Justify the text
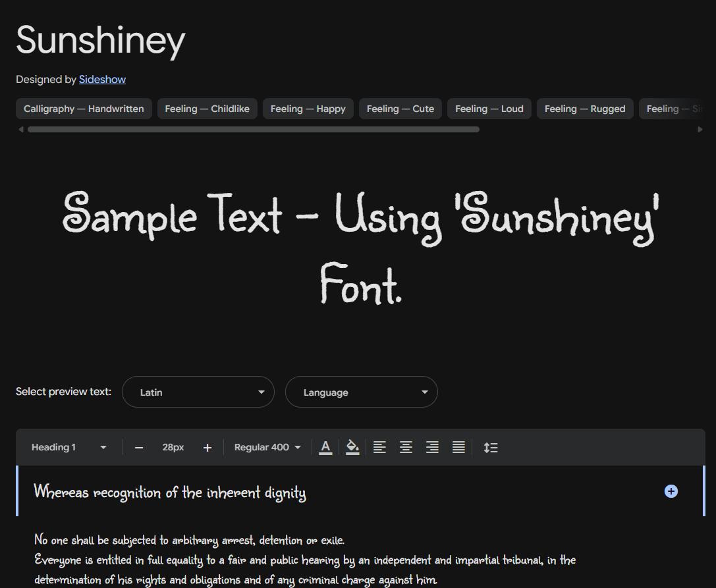 [458, 447]
